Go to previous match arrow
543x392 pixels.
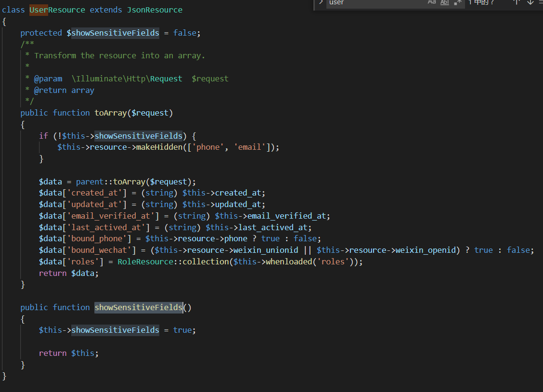pyautogui.click(x=517, y=2)
